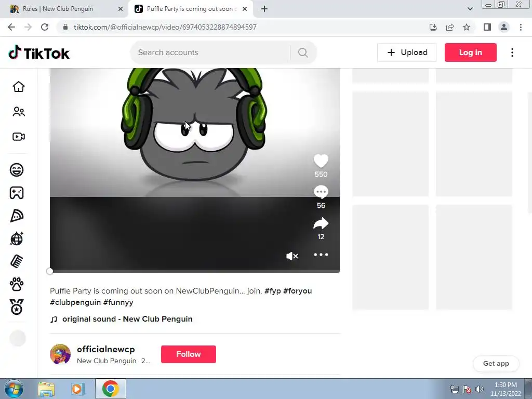Open Chrome three-dot menu
The width and height of the screenshot is (532, 399).
coord(521,27)
